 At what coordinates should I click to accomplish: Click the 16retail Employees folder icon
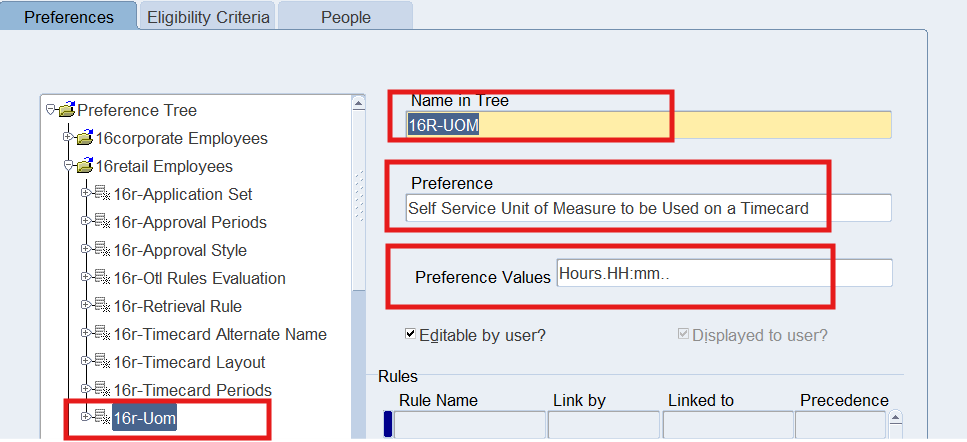point(85,166)
